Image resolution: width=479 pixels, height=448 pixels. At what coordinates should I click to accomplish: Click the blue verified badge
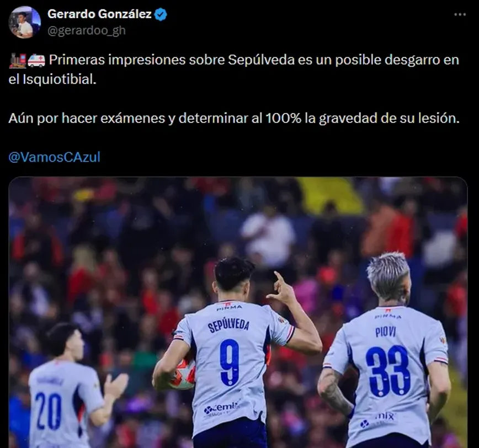[x=161, y=14]
